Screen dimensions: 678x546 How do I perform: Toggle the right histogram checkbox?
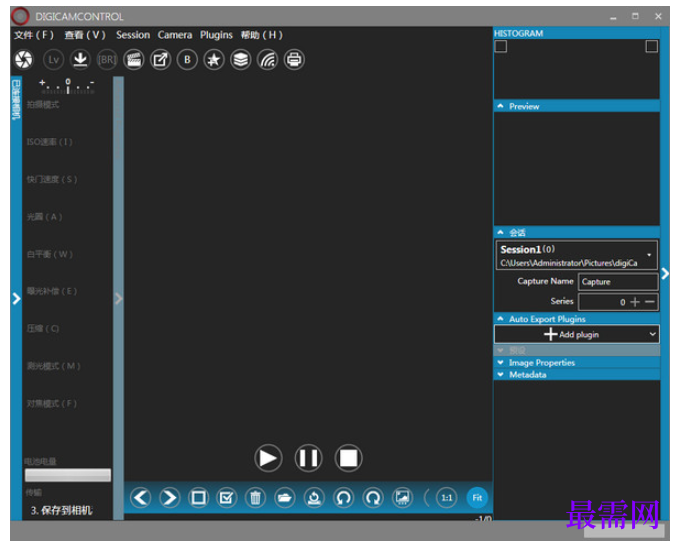pos(652,46)
